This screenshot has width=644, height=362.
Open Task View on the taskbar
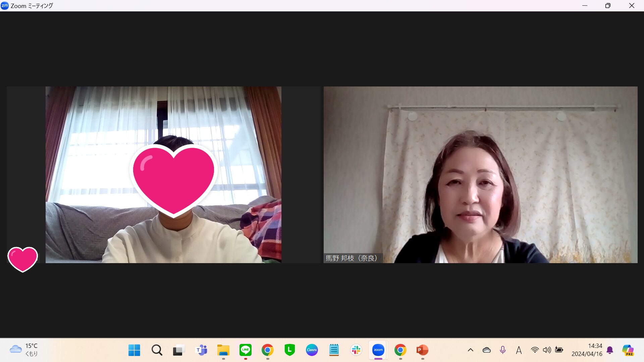(x=179, y=350)
